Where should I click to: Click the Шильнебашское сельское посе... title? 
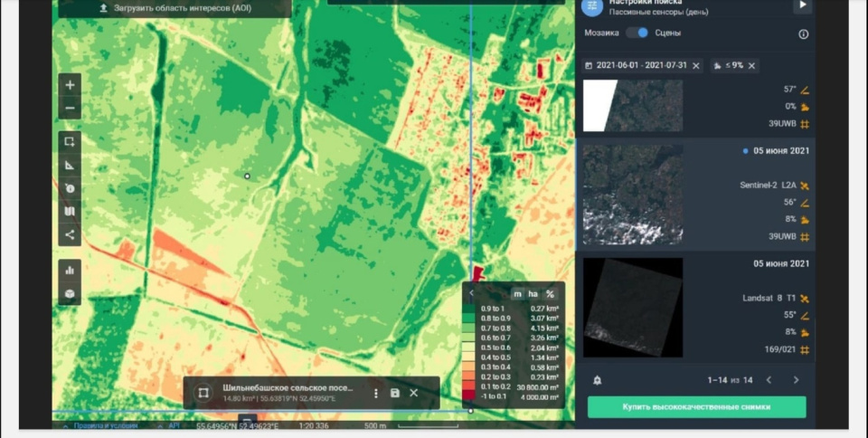pos(288,387)
